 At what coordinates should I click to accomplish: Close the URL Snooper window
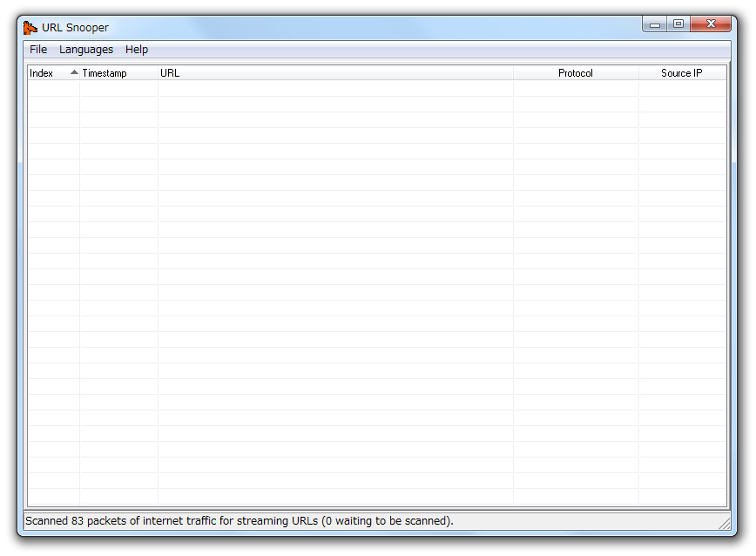pyautogui.click(x=711, y=24)
